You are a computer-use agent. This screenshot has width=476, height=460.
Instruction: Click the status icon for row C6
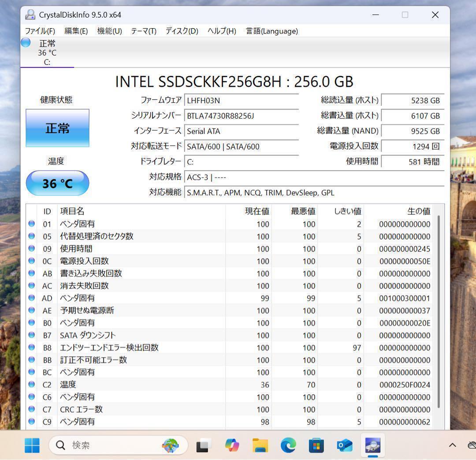pyautogui.click(x=32, y=397)
